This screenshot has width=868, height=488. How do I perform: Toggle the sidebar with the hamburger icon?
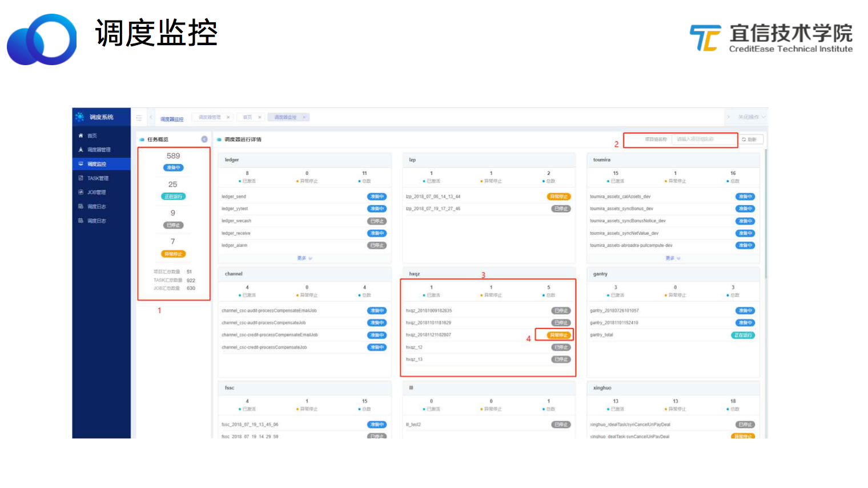[x=139, y=118]
